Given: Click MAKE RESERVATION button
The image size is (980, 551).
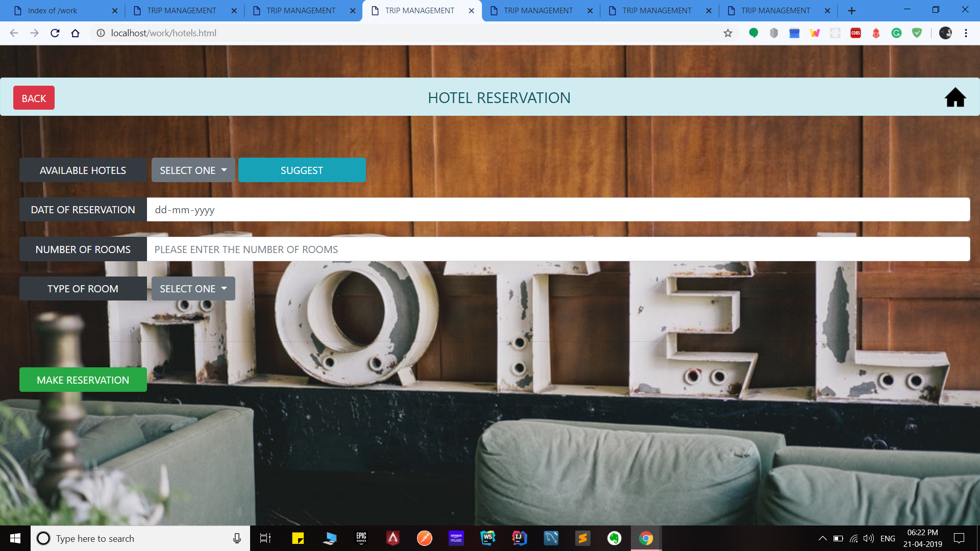Looking at the screenshot, I should coord(83,380).
